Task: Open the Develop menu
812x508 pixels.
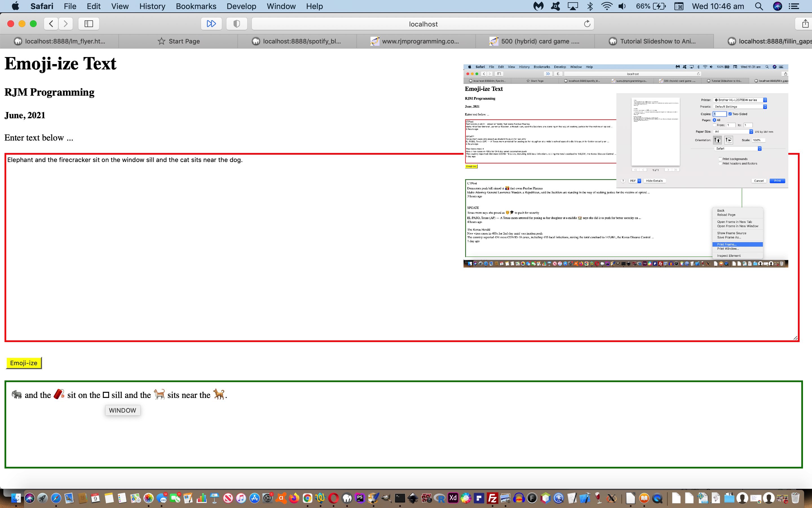Action: click(241, 6)
